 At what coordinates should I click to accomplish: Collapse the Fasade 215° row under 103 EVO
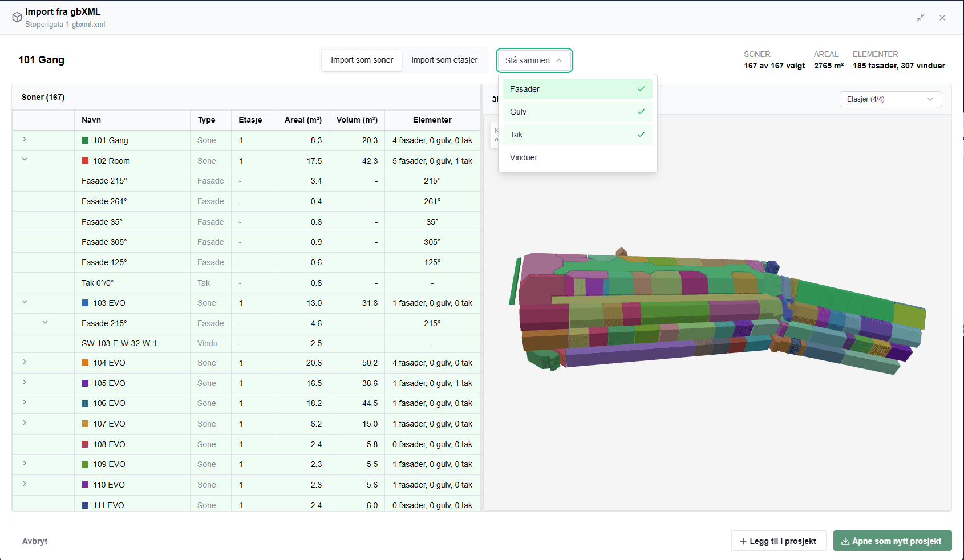45,322
